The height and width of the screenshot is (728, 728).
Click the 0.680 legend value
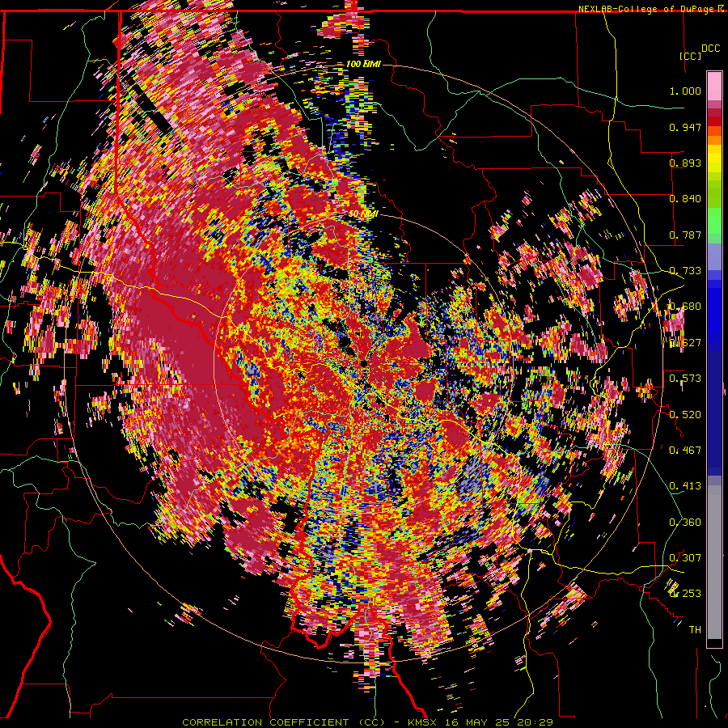pyautogui.click(x=685, y=306)
